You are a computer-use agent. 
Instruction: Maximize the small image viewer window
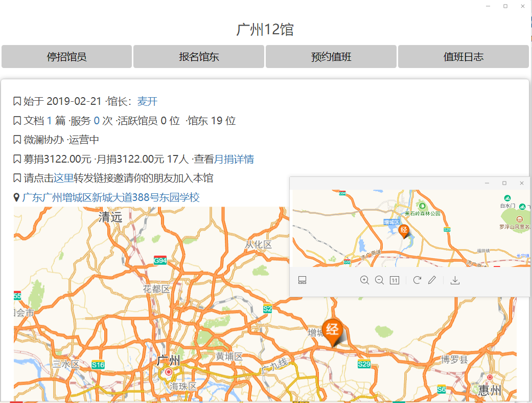[x=504, y=183]
